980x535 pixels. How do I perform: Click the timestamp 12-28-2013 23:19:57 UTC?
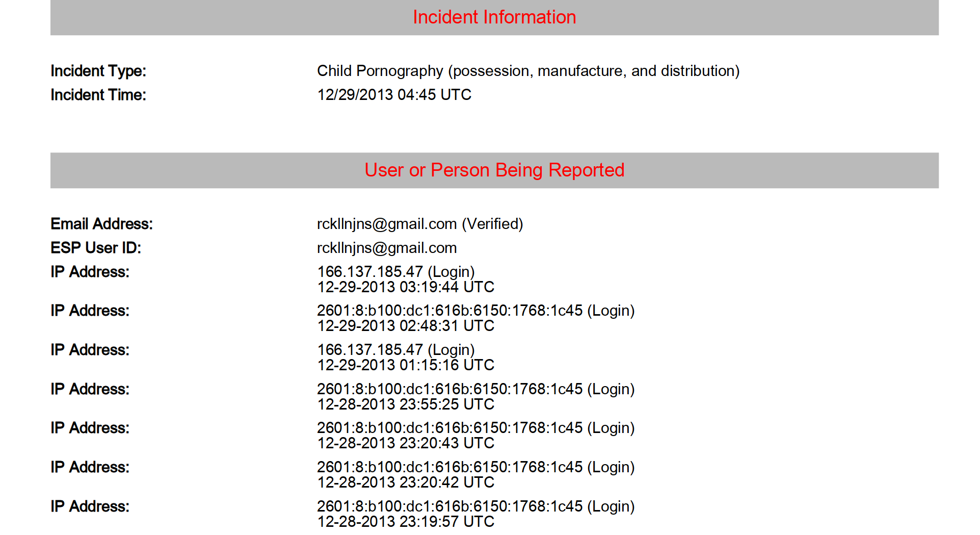pyautogui.click(x=406, y=522)
